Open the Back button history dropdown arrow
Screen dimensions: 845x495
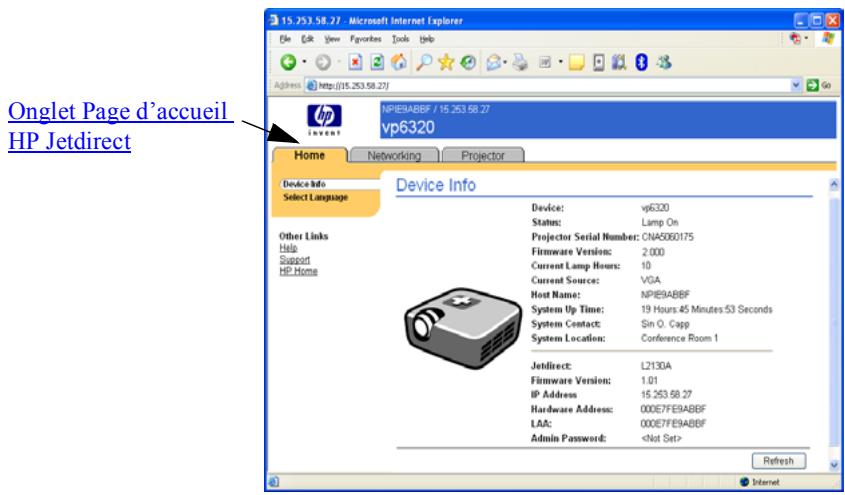(x=304, y=62)
